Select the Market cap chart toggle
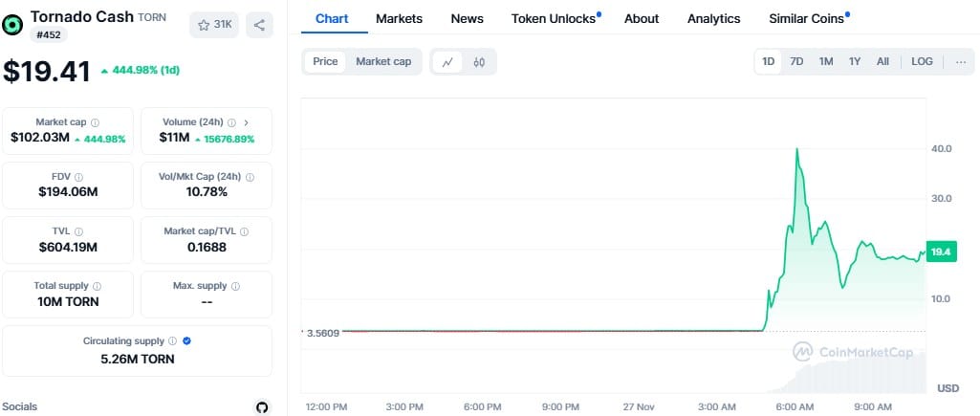 pos(383,61)
